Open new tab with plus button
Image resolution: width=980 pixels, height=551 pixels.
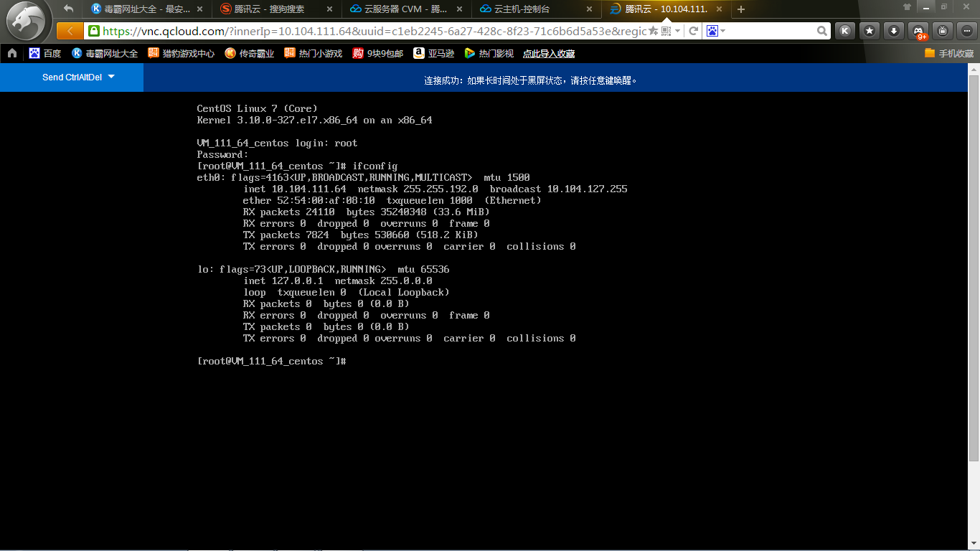pyautogui.click(x=741, y=9)
